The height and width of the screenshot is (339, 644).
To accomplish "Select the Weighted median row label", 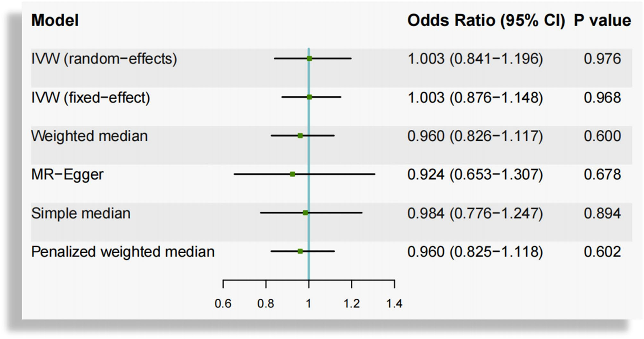I will (x=89, y=136).
